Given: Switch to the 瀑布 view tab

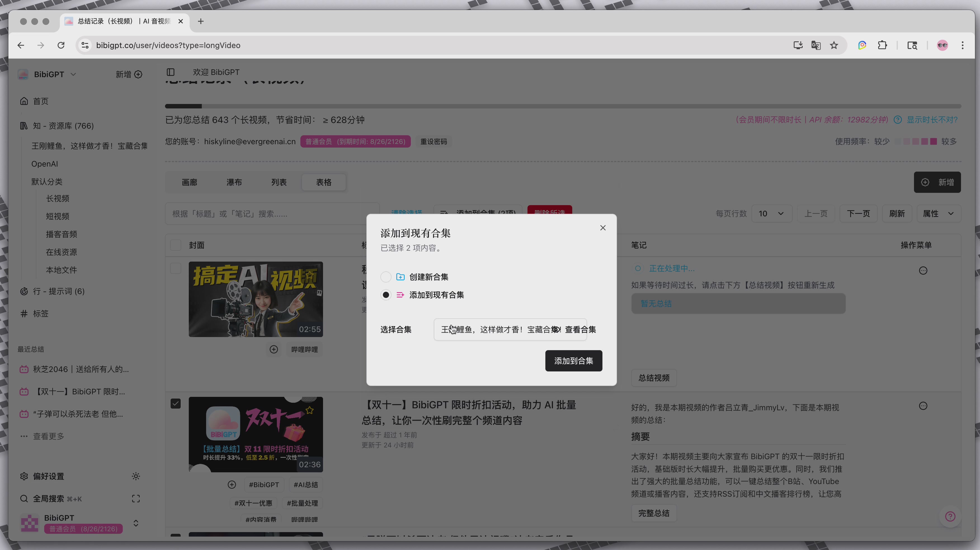Looking at the screenshot, I should (234, 182).
